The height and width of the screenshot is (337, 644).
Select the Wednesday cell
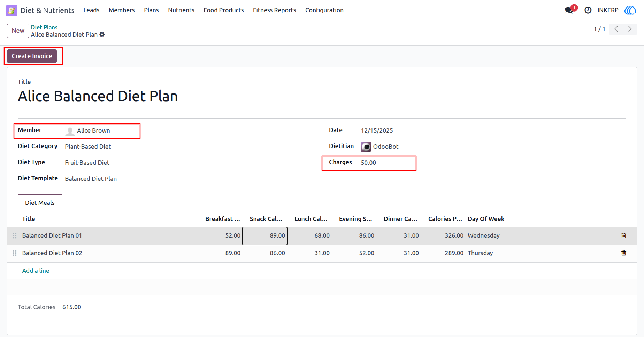point(484,235)
